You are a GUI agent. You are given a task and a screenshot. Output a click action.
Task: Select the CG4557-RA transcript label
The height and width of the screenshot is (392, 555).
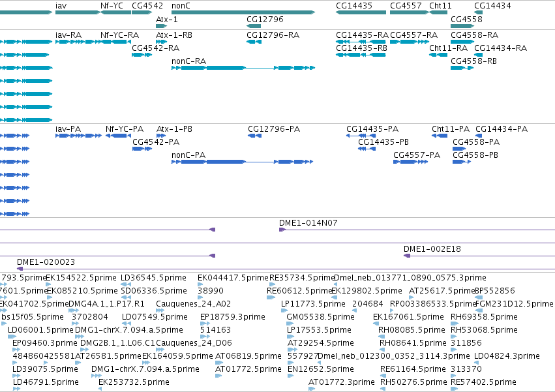coord(413,35)
